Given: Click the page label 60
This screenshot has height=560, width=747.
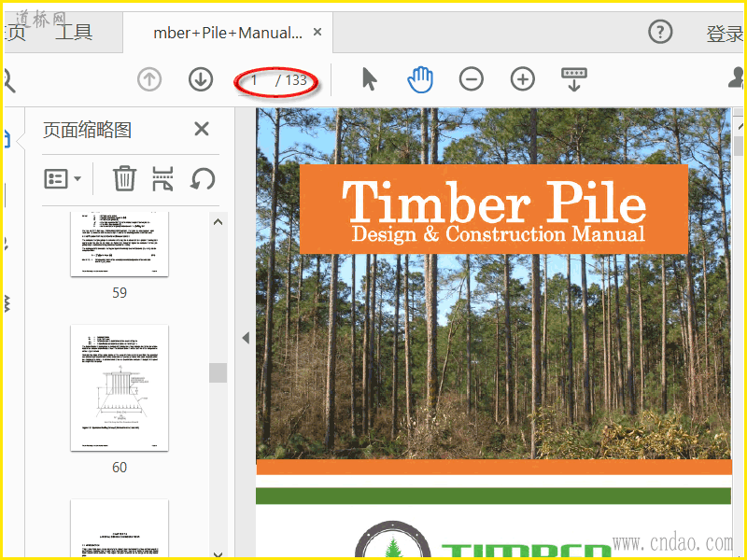Looking at the screenshot, I should (120, 468).
